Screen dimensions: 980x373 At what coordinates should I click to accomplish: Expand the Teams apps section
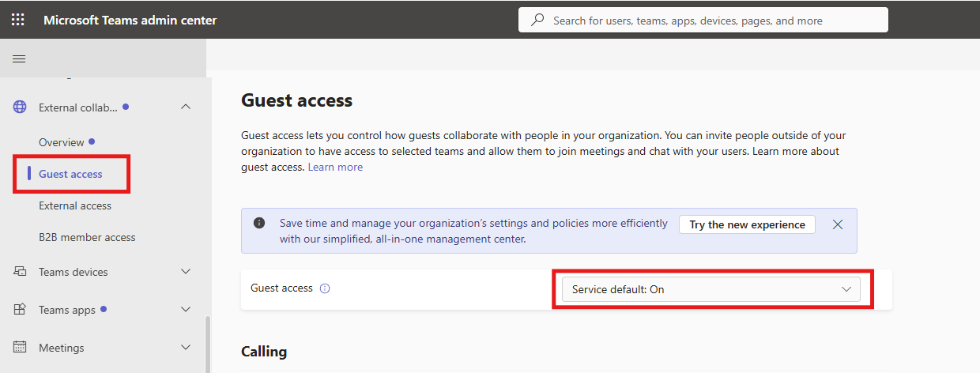pos(186,309)
